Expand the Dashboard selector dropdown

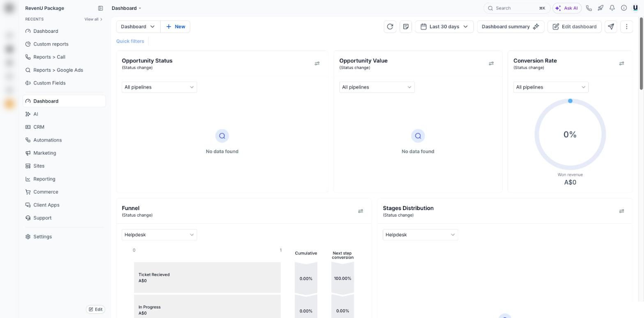138,27
